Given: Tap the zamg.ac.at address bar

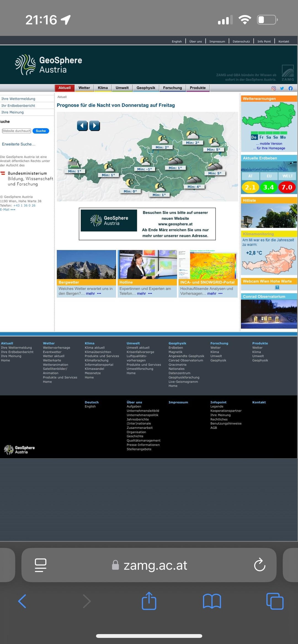Looking at the screenshot, I should pyautogui.click(x=149, y=565).
